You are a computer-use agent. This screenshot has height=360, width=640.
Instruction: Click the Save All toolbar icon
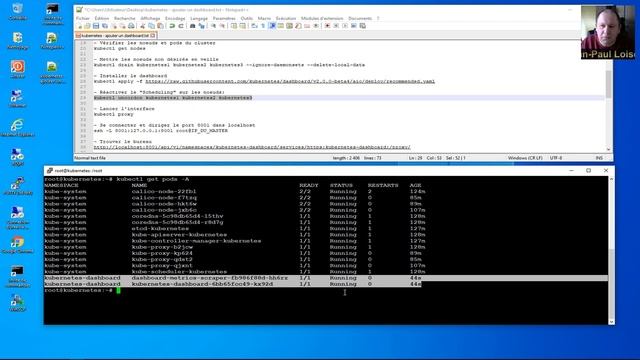pyautogui.click(x=104, y=26)
